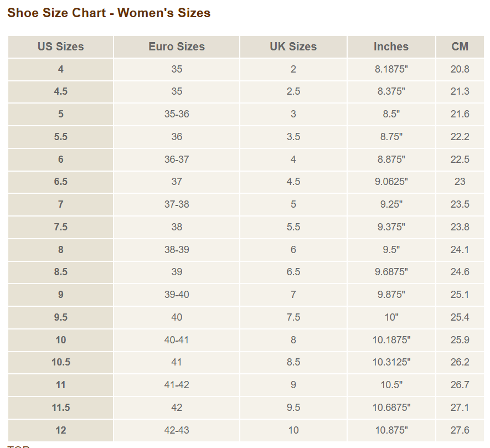Select the US size 4 row label
The image size is (490, 448).
coord(60,69)
